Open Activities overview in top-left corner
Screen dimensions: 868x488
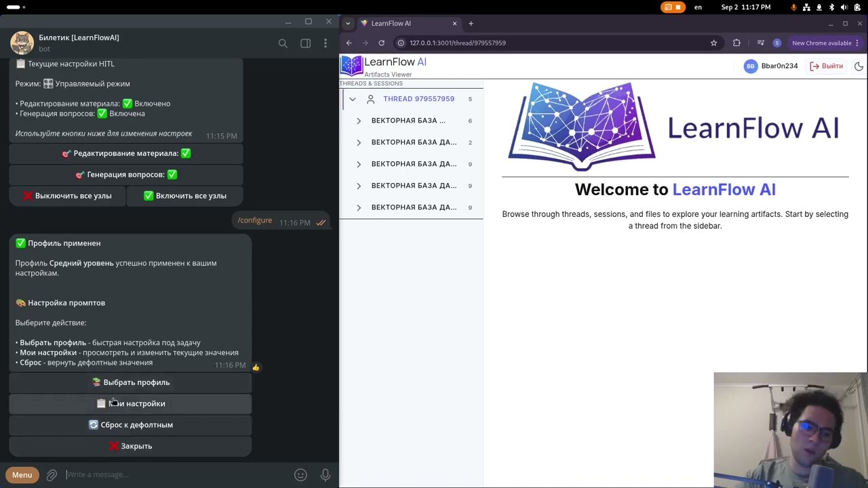click(x=16, y=7)
